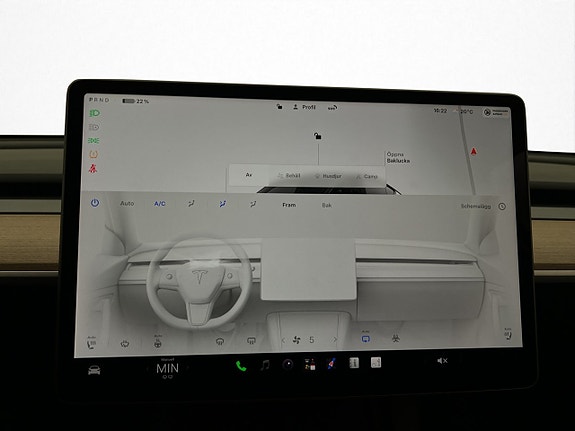Open Schemalägg climate scheduling
This screenshot has height=431, width=575.
coord(476,206)
